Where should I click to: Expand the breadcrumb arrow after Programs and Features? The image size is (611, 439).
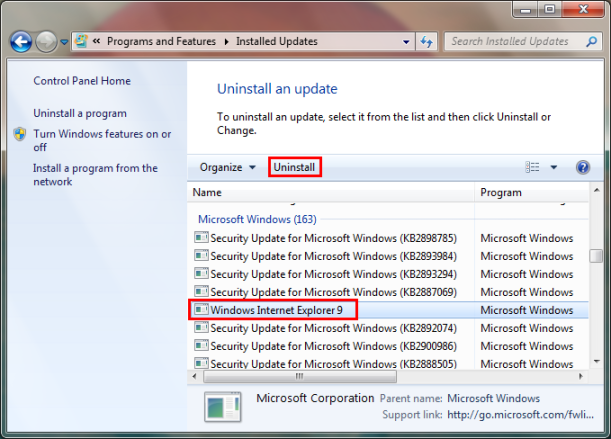226,42
